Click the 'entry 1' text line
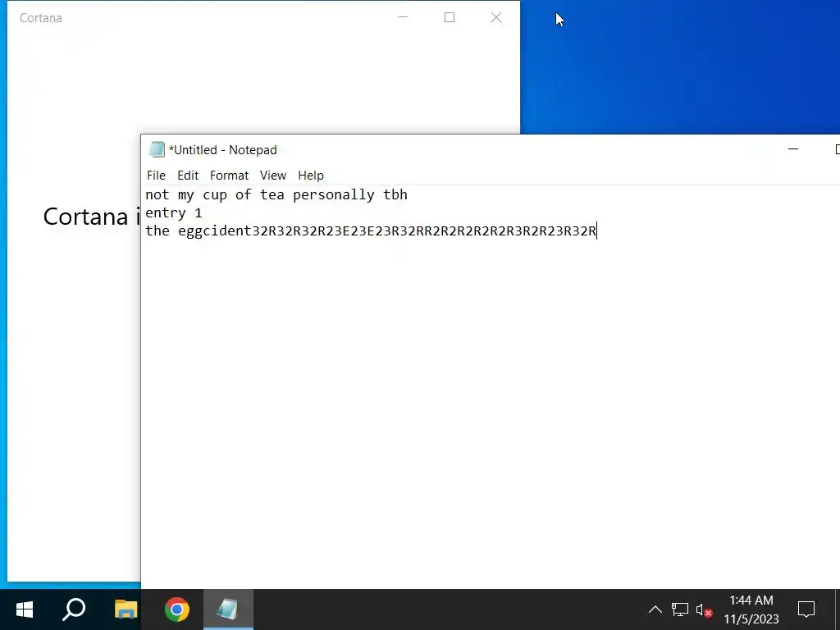This screenshot has width=840, height=630. pyautogui.click(x=174, y=212)
